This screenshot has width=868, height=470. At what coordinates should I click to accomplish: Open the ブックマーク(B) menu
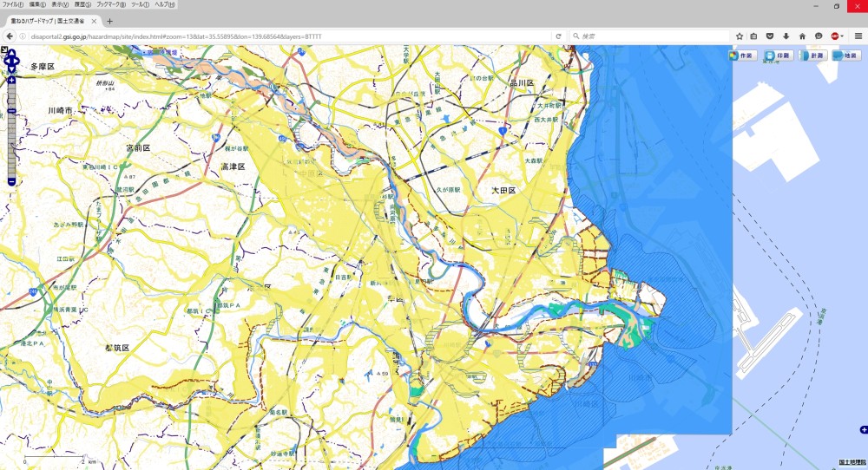(x=109, y=5)
